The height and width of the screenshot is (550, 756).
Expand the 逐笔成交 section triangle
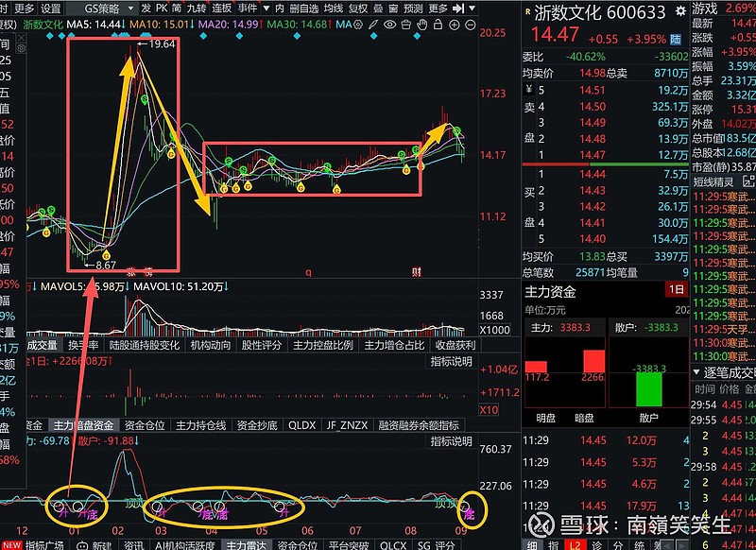pyautogui.click(x=696, y=372)
